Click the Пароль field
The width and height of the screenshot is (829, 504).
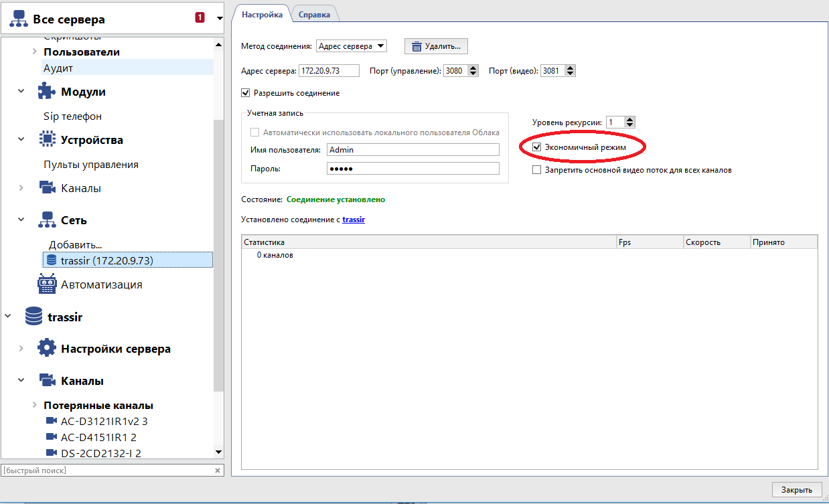(x=413, y=169)
